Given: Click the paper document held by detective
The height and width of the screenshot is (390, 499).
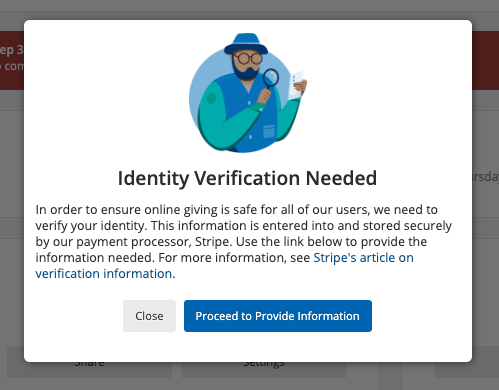Looking at the screenshot, I should point(296,85).
